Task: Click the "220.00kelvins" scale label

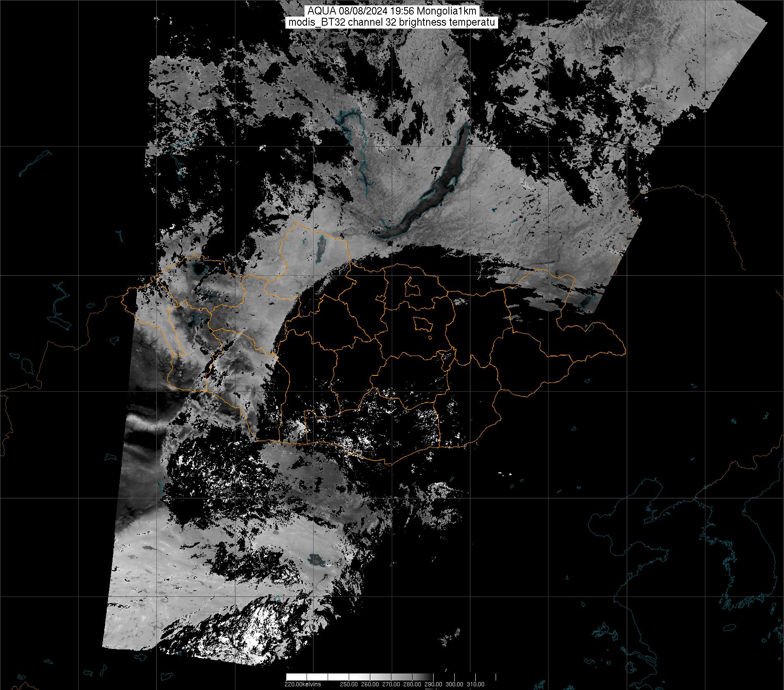Action: pyautogui.click(x=302, y=684)
